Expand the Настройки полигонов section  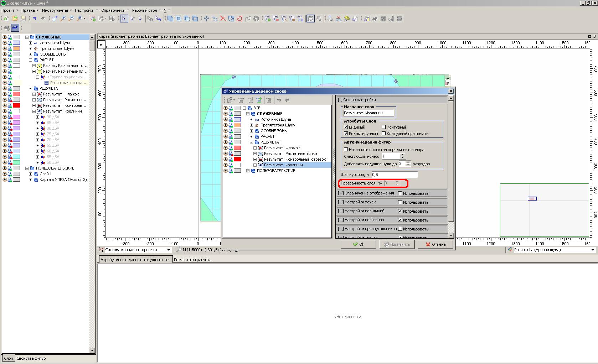(x=341, y=220)
